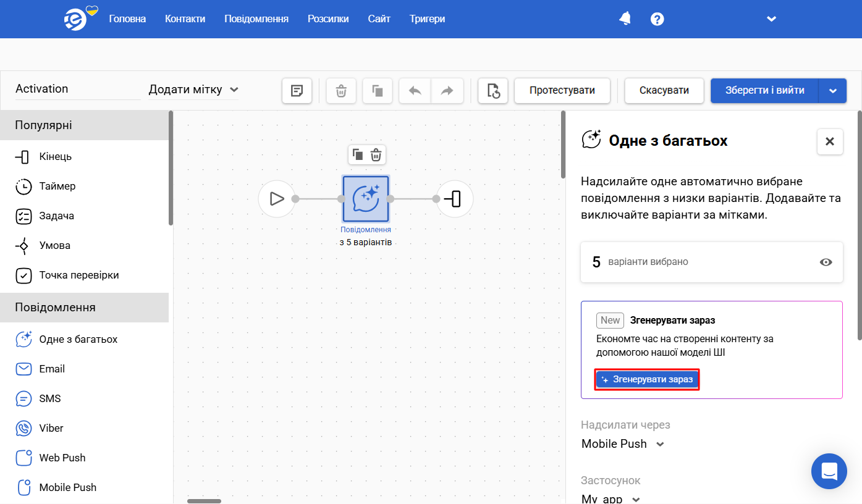This screenshot has height=504, width=862.
Task: Open the account menu chevron in header
Action: [x=771, y=19]
